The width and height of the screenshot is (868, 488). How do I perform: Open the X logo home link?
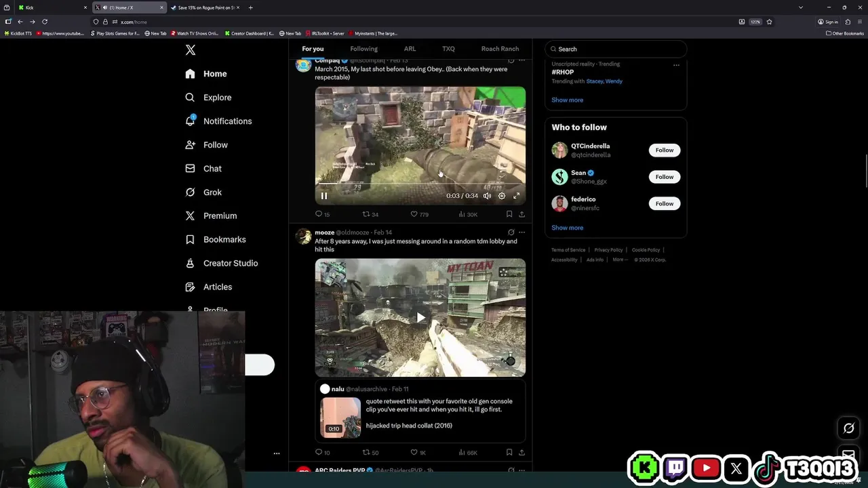[x=191, y=50]
